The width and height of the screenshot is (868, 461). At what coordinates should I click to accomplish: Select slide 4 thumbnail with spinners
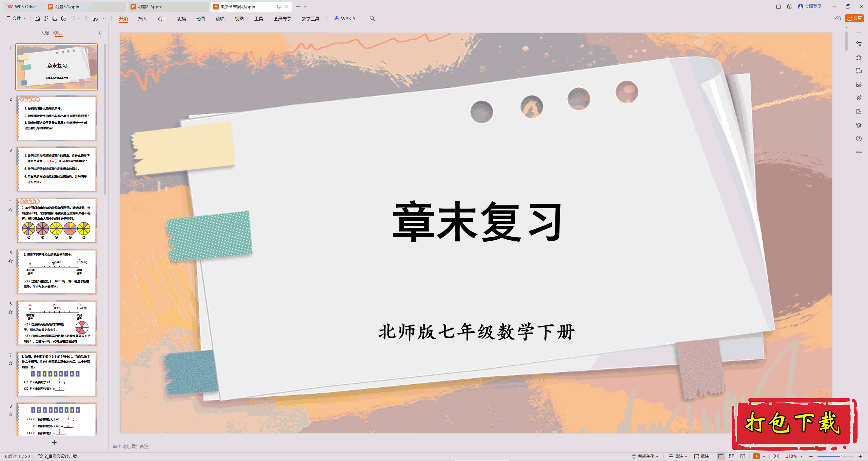[57, 220]
